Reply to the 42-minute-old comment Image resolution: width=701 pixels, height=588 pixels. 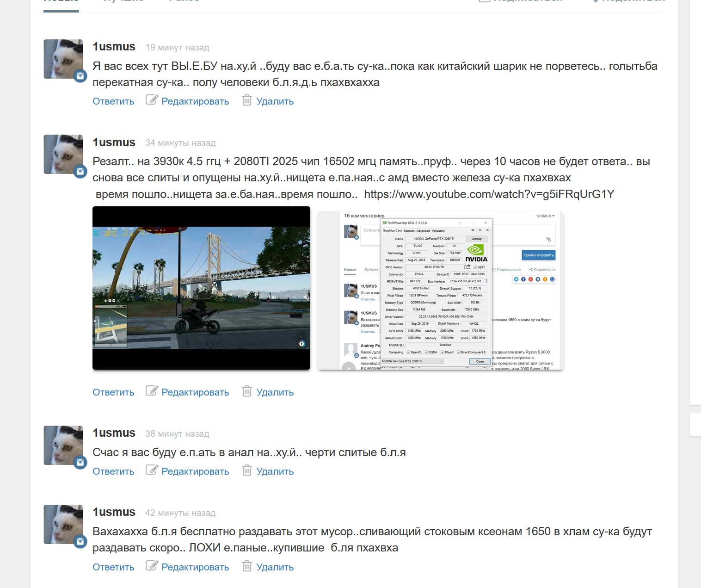[x=113, y=567]
